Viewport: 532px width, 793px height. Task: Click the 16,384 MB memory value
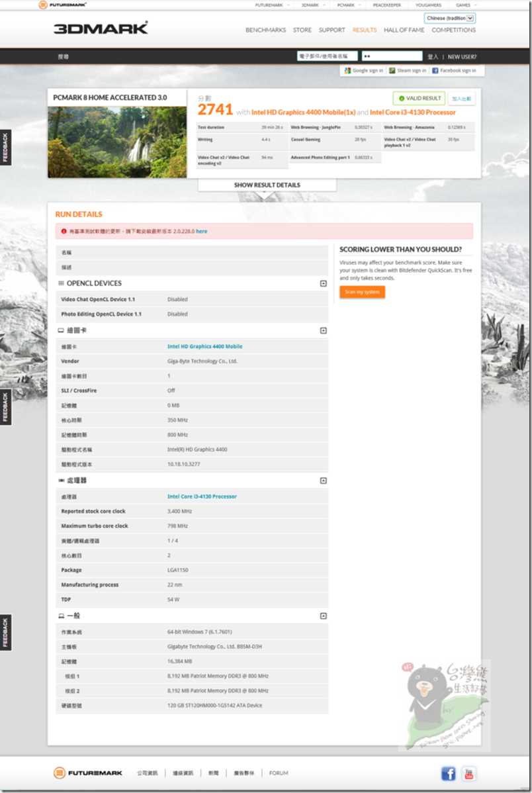[x=179, y=661]
